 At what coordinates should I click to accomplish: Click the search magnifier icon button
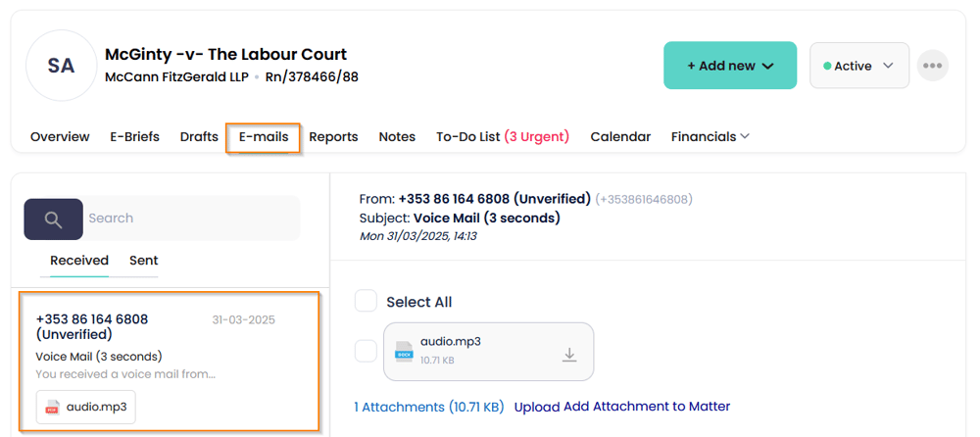(53, 218)
